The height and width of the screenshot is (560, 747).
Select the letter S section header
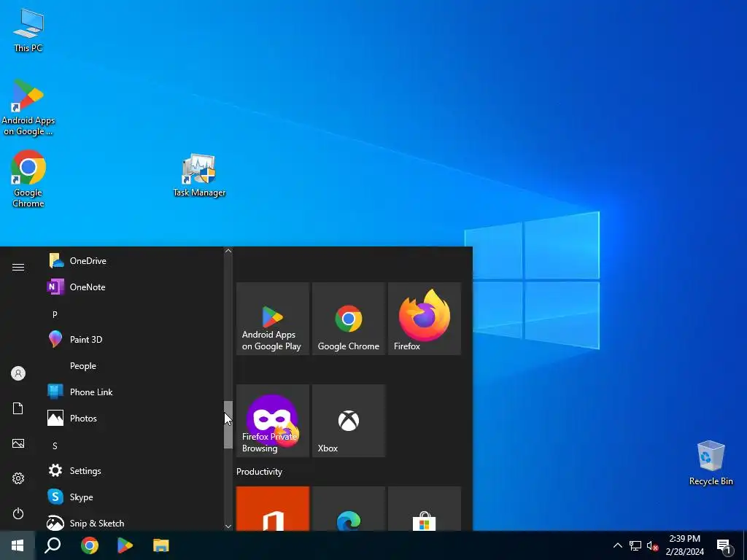(55, 446)
